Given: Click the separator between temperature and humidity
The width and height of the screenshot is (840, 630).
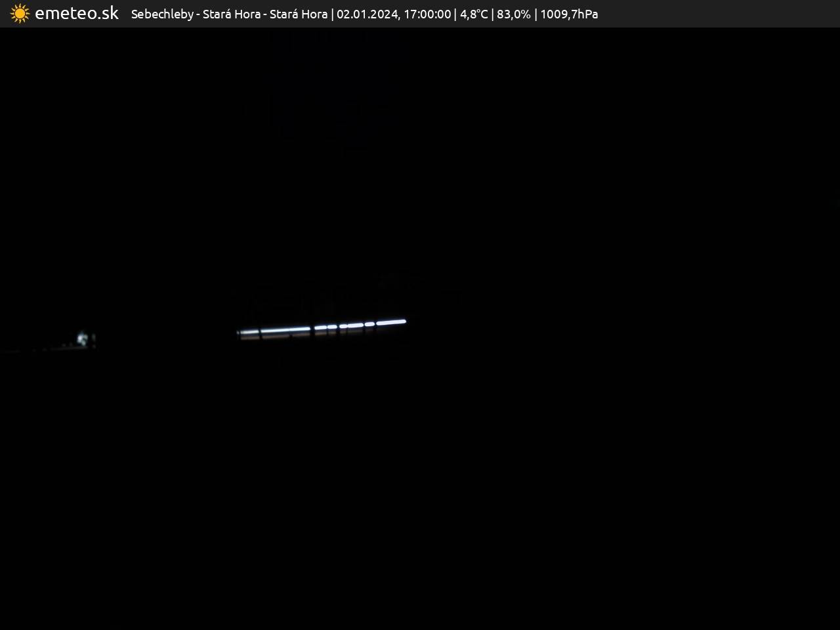Looking at the screenshot, I should click(492, 14).
